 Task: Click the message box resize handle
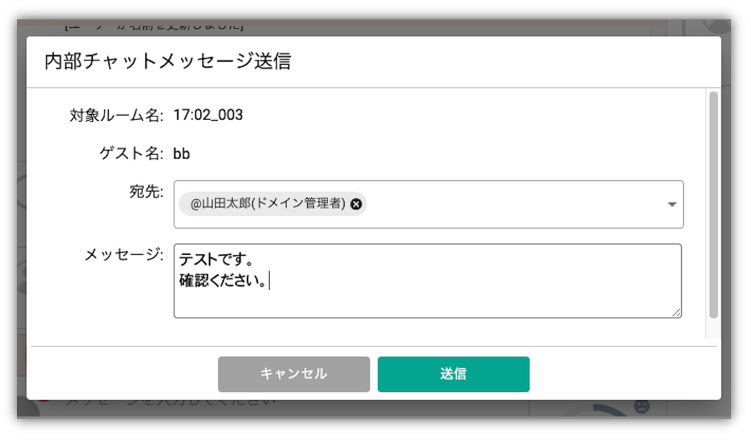[x=676, y=312]
